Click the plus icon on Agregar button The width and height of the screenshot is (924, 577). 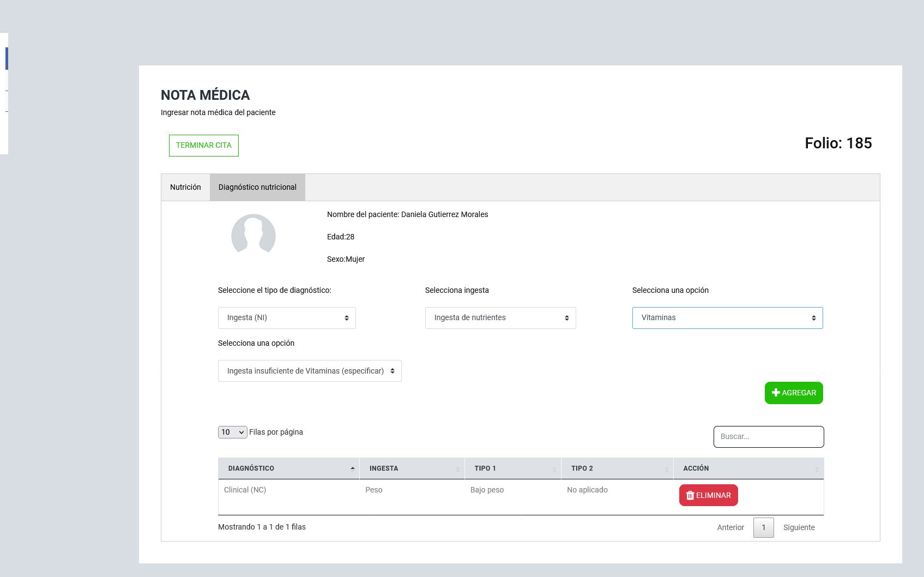[776, 393]
